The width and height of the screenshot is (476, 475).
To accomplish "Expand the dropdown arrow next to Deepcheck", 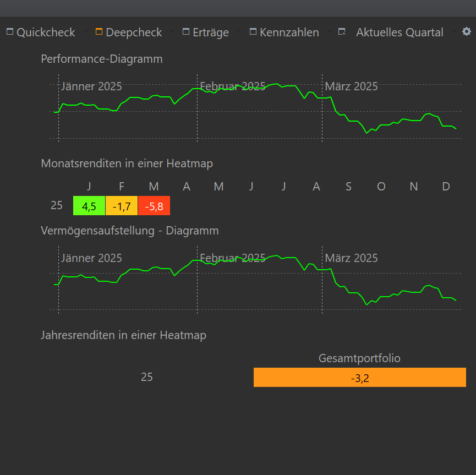I will (172, 31).
